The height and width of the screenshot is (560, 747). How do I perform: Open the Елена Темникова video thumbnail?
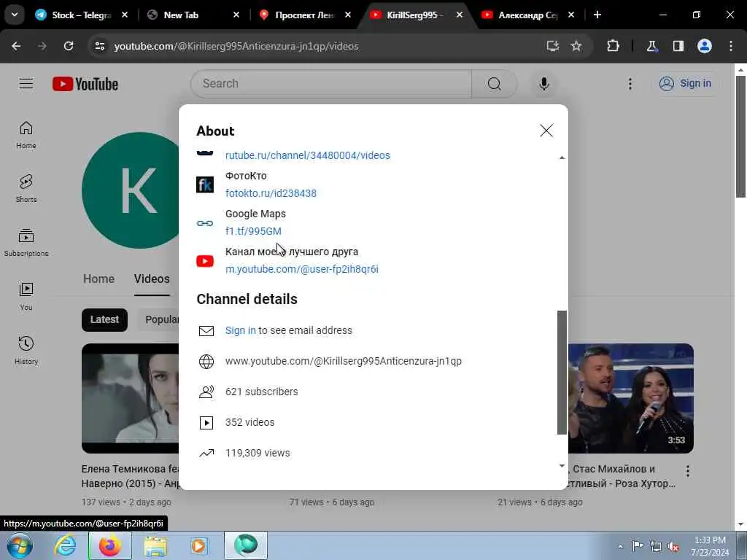pyautogui.click(x=130, y=398)
